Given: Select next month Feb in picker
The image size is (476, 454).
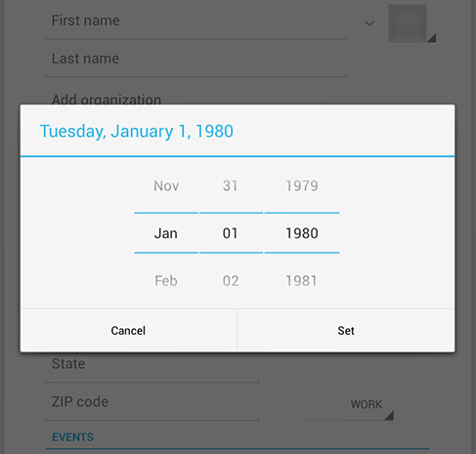Looking at the screenshot, I should [x=166, y=281].
